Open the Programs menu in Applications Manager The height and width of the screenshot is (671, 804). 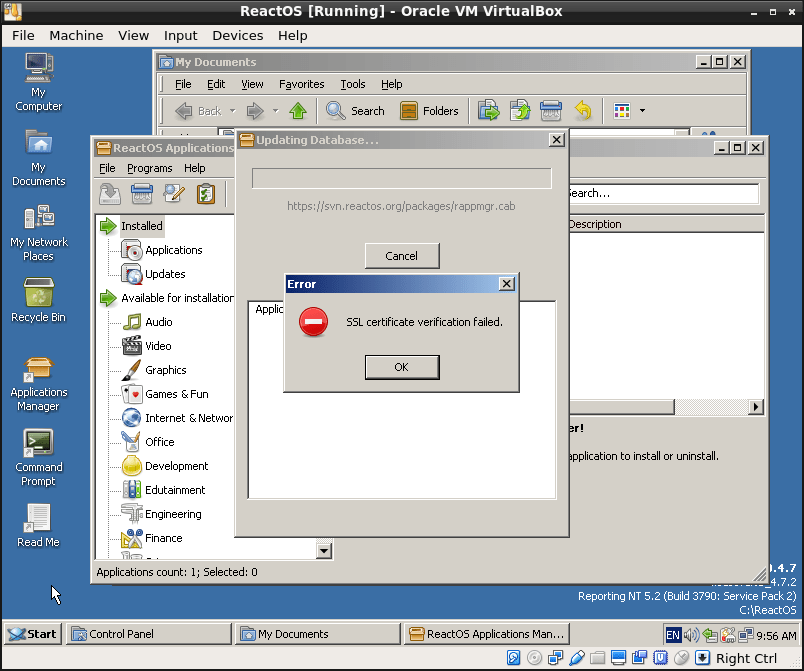150,168
